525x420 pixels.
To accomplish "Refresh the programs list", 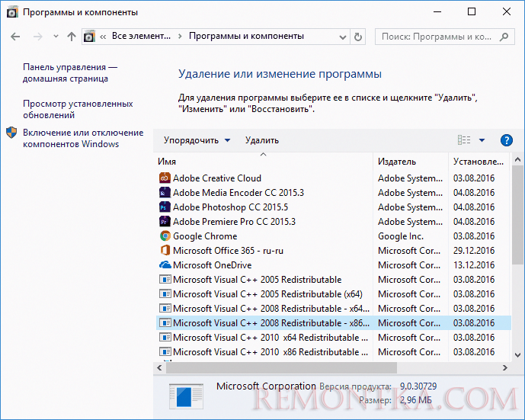I will [x=358, y=37].
